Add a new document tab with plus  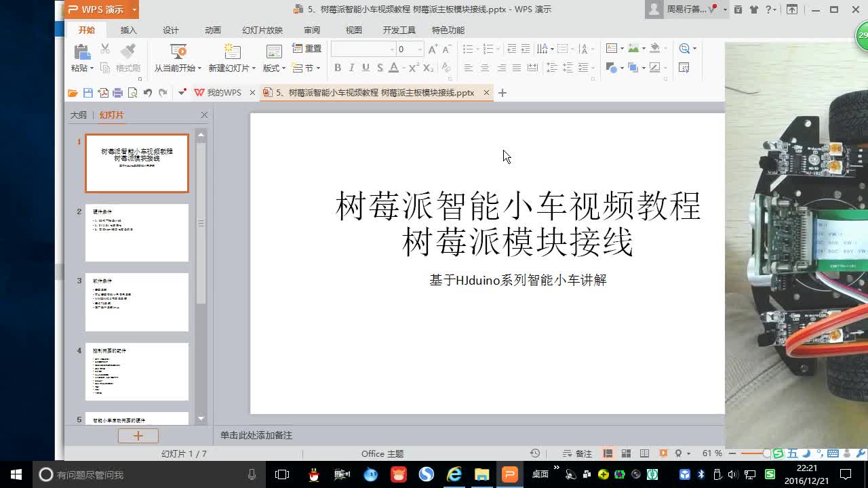[502, 93]
